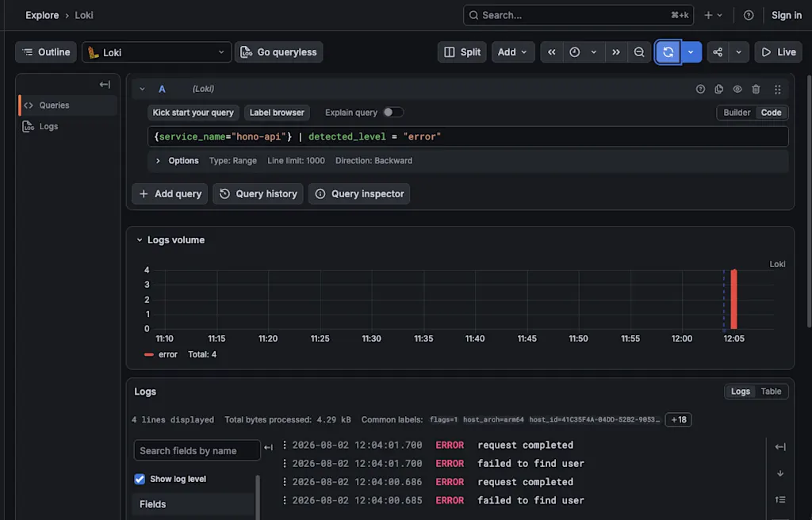Expand the time picker chevron
Viewport: 812px width, 520px height.
593,52
